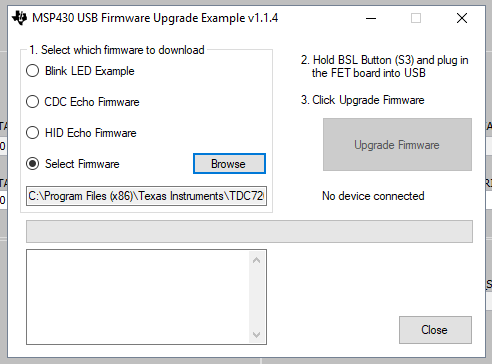Image resolution: width=492 pixels, height=364 pixels.
Task: Click the log scrollbar up arrow
Action: pyautogui.click(x=256, y=260)
